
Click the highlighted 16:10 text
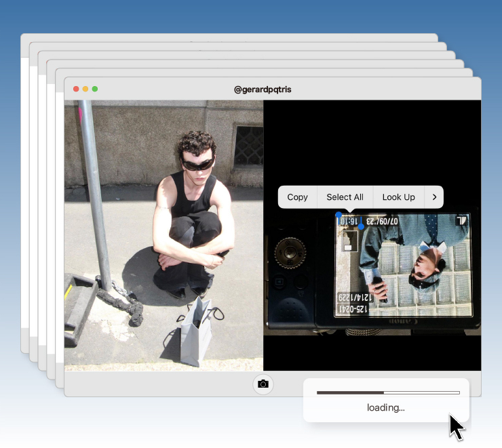[349, 221]
